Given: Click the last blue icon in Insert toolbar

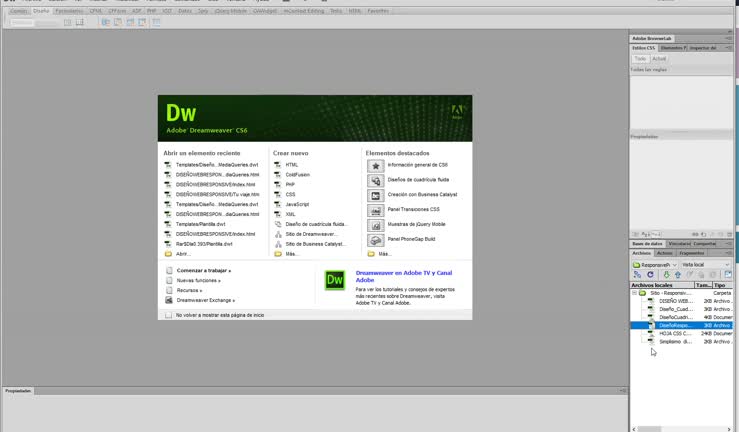Looking at the screenshot, I should [x=156, y=22].
